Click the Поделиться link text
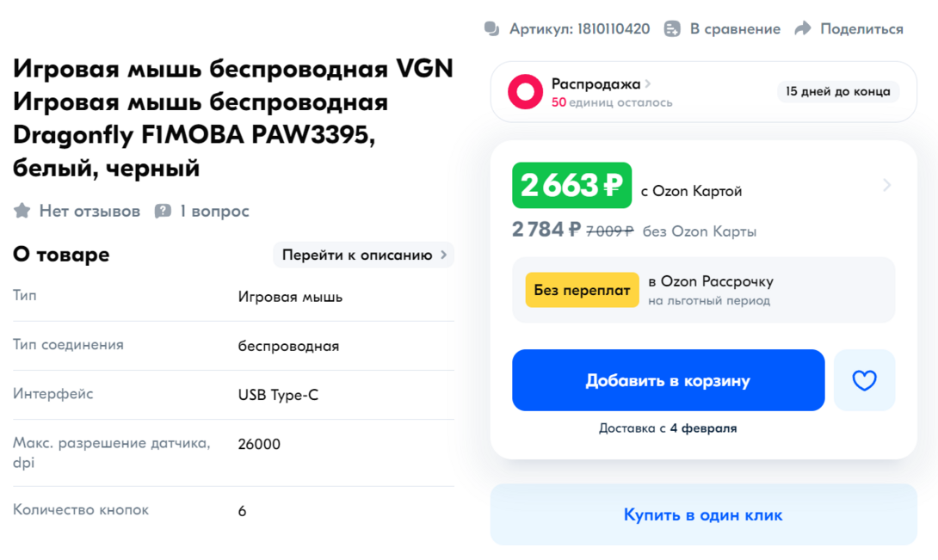938x560 pixels. click(x=861, y=29)
